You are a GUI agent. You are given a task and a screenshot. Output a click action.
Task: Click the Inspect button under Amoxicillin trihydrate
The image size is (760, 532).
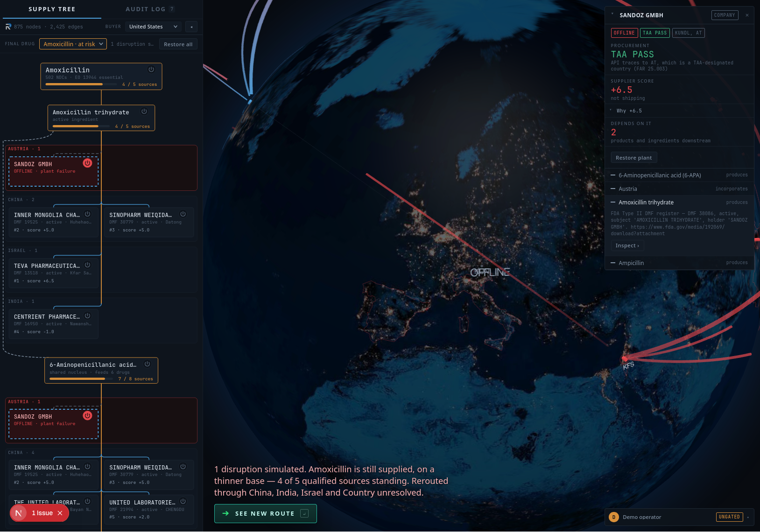(627, 245)
